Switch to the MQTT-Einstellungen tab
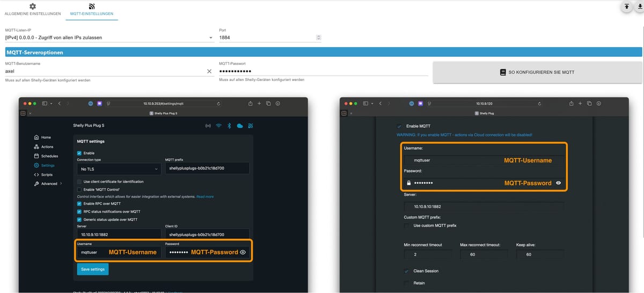The image size is (644, 293). pyautogui.click(x=92, y=10)
